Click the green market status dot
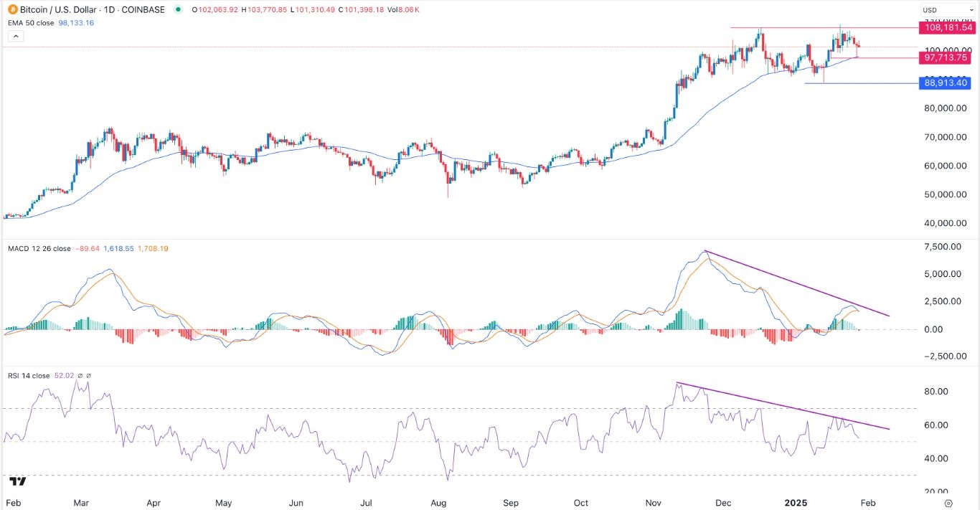This screenshot has width=980, height=510. pos(179,9)
